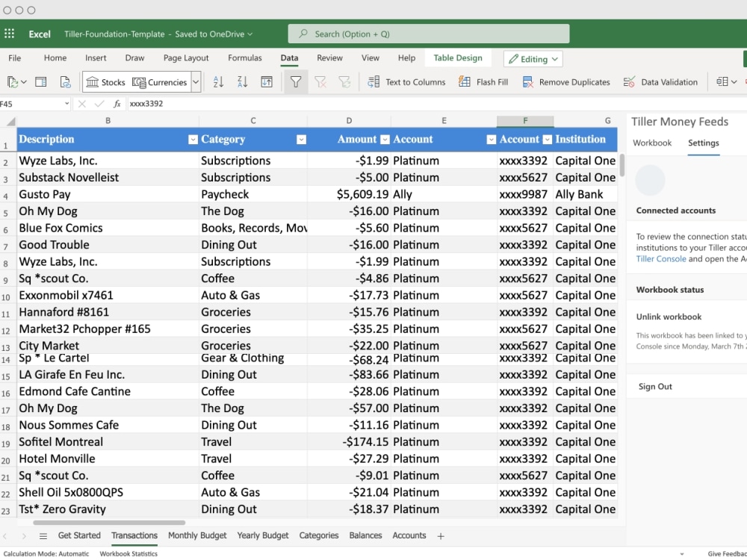The width and height of the screenshot is (747, 560).
Task: Click Unlink workbook
Action: [x=669, y=317]
